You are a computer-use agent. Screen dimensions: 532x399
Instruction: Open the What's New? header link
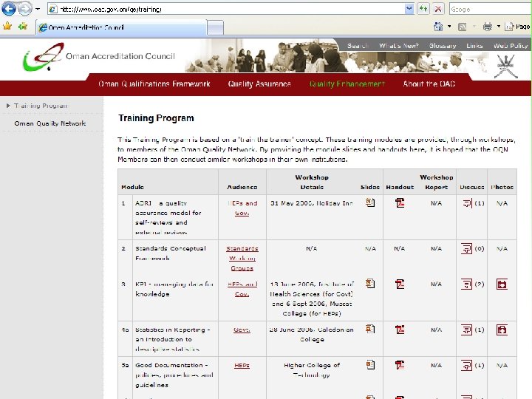(x=399, y=46)
